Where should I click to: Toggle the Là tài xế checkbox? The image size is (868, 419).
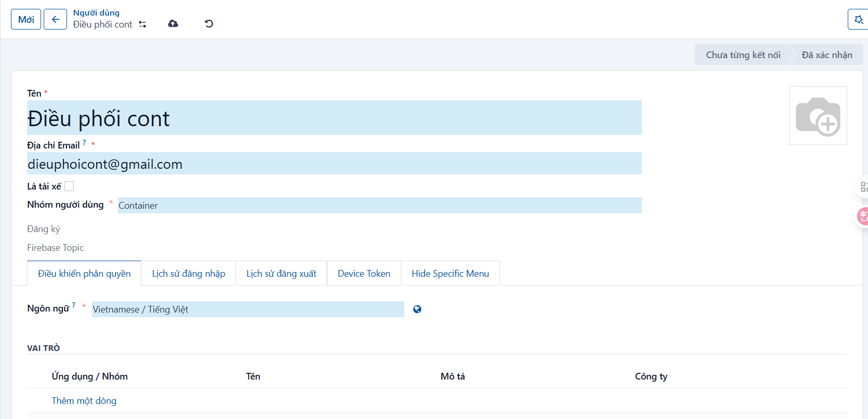[x=69, y=186]
